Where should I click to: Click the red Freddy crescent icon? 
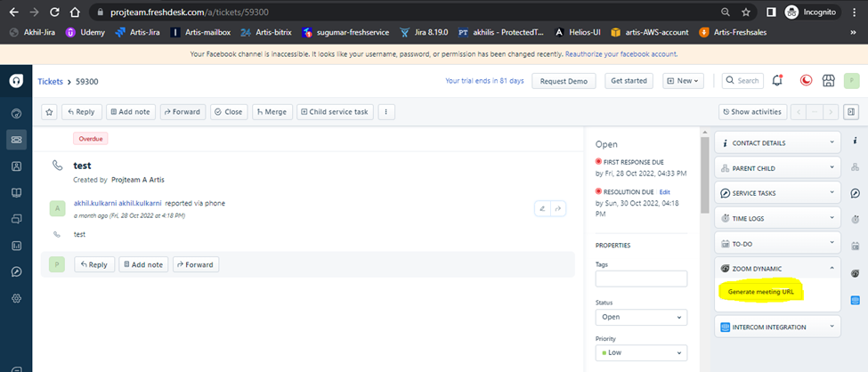click(806, 81)
